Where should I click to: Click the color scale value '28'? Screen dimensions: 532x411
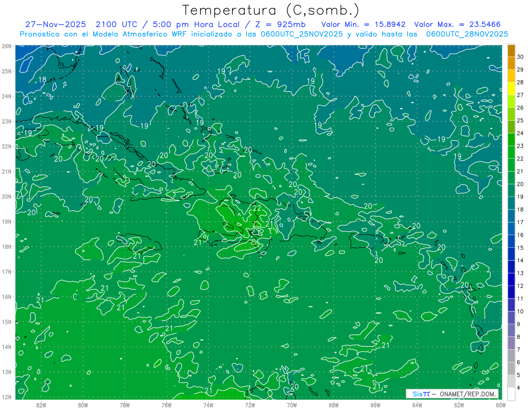pyautogui.click(x=520, y=82)
